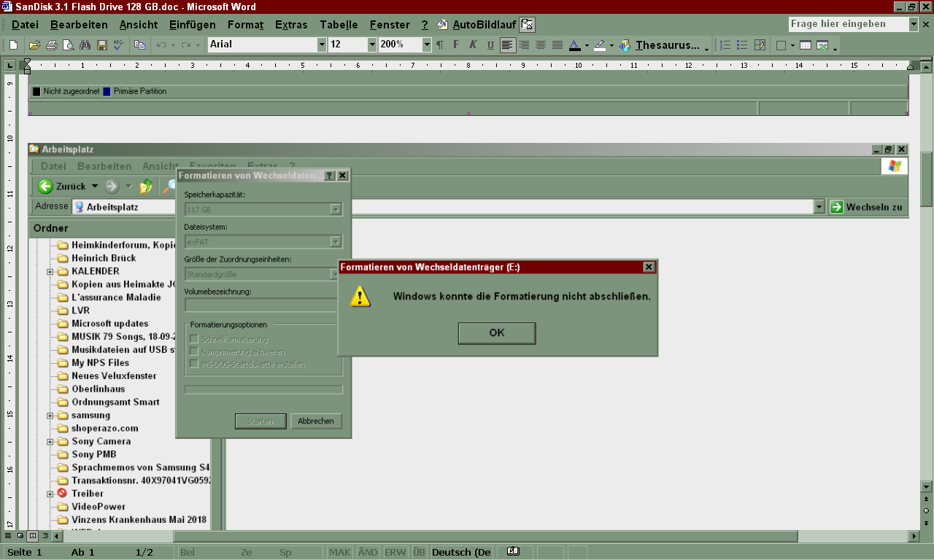Image resolution: width=934 pixels, height=560 pixels.
Task: Toggle ÜB overwrite mode in status bar
Action: point(419,552)
